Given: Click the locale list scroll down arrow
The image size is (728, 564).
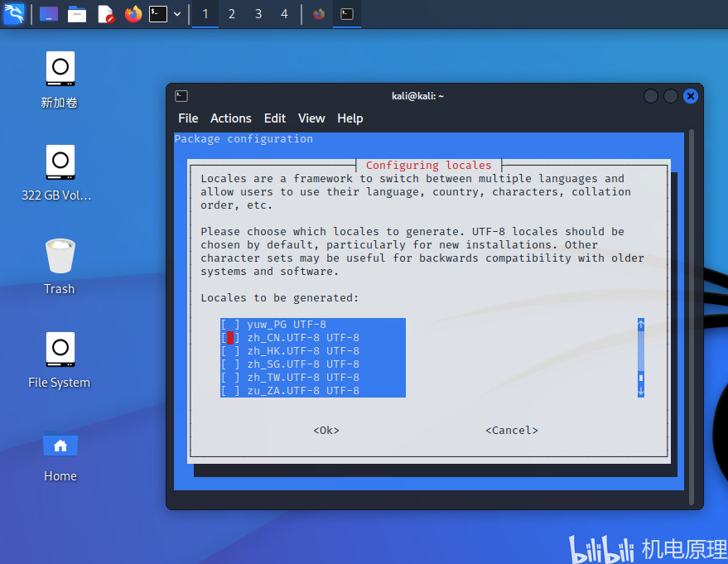Looking at the screenshot, I should [641, 391].
